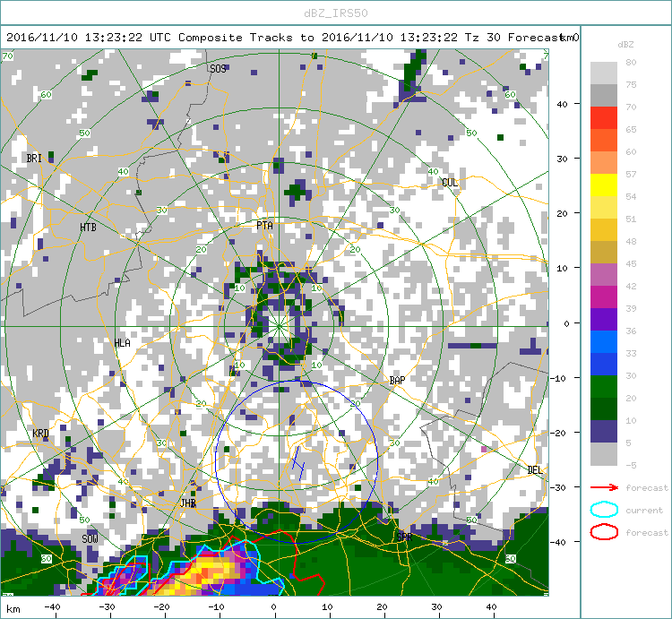
Task: Click the purple 36-39 dBZ color swatch
Action: pos(604,320)
